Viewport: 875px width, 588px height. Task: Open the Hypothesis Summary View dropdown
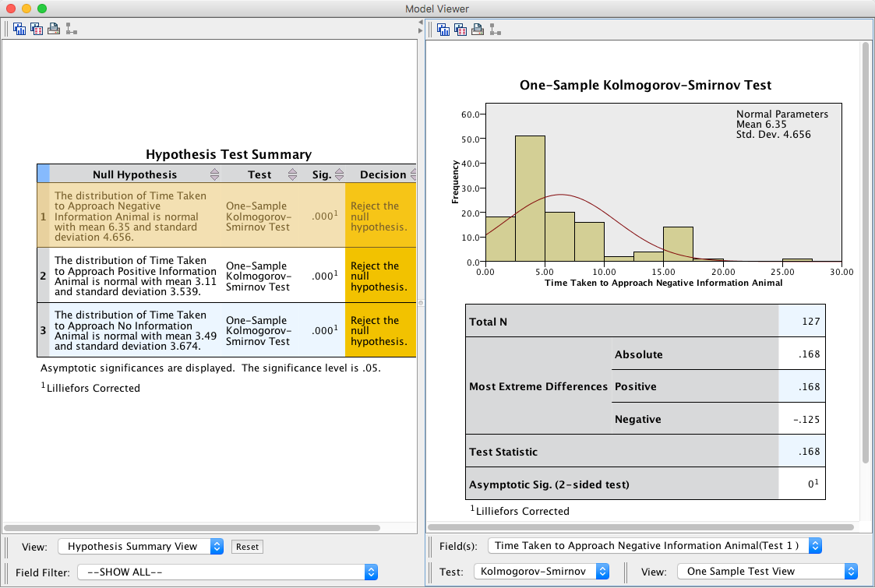point(141,547)
